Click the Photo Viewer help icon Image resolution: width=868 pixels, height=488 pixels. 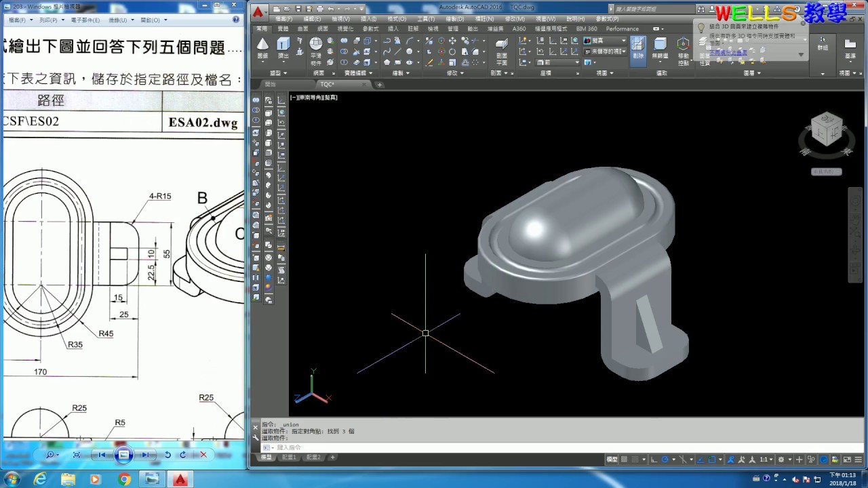[237, 20]
